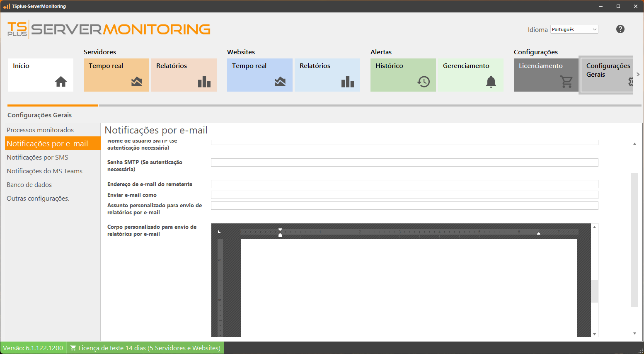Click the home icon on Início tile
The image size is (644, 354).
coord(61,82)
